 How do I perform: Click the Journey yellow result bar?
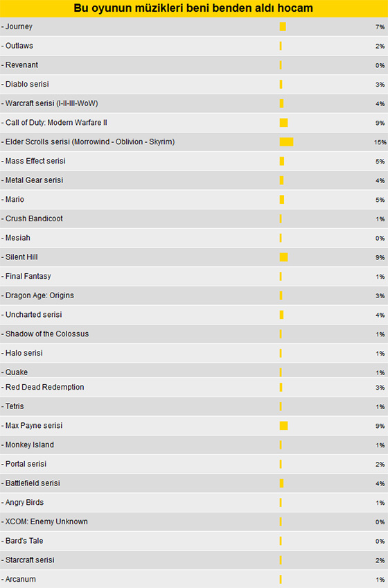coord(283,26)
